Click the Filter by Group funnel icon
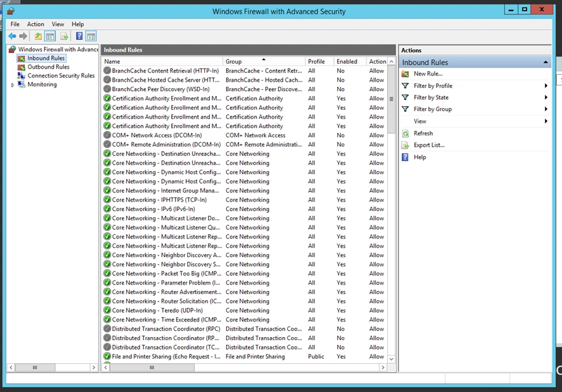Viewport: 562px width, 392px height. click(405, 109)
